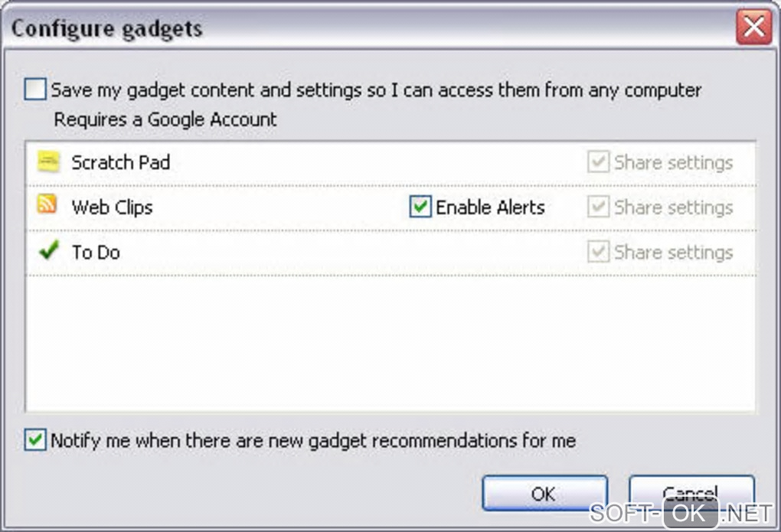Toggle Share settings checkbox for Web Clips
The image size is (781, 532).
pyautogui.click(x=598, y=207)
